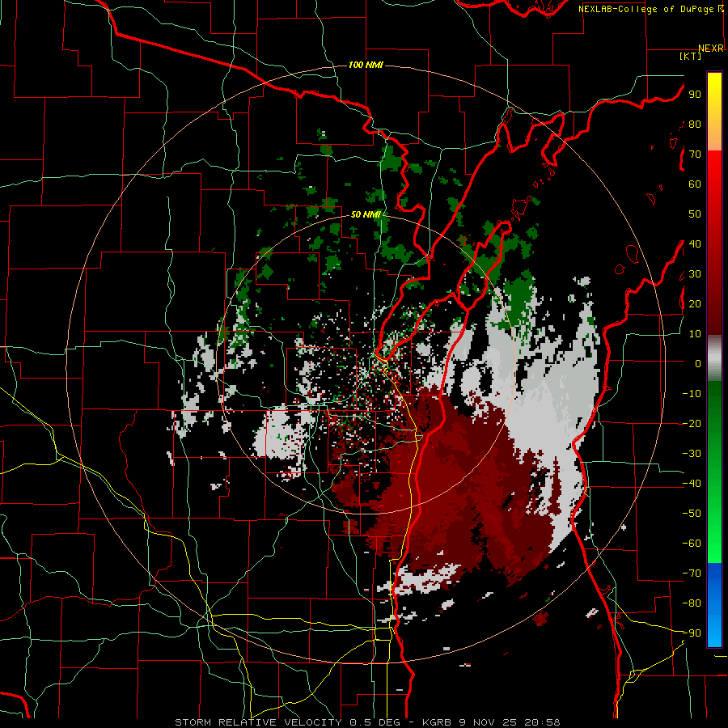
Task: Click the NEXLAB-College of DuPage credit text
Action: tap(645, 9)
